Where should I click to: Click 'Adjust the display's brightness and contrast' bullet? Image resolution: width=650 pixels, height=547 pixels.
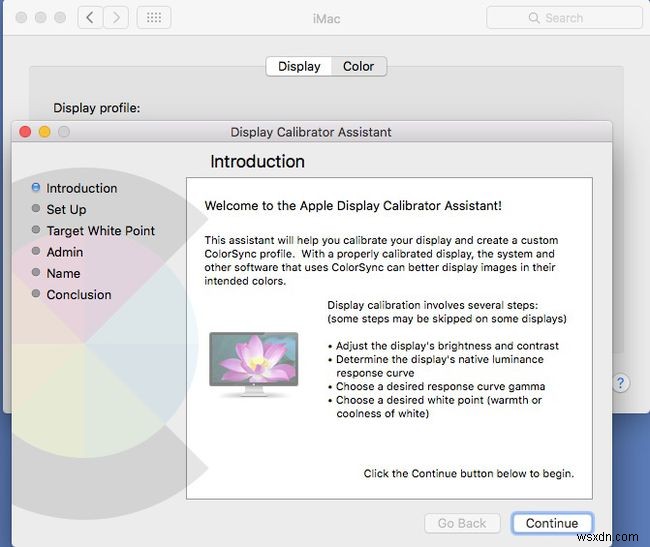click(443, 346)
